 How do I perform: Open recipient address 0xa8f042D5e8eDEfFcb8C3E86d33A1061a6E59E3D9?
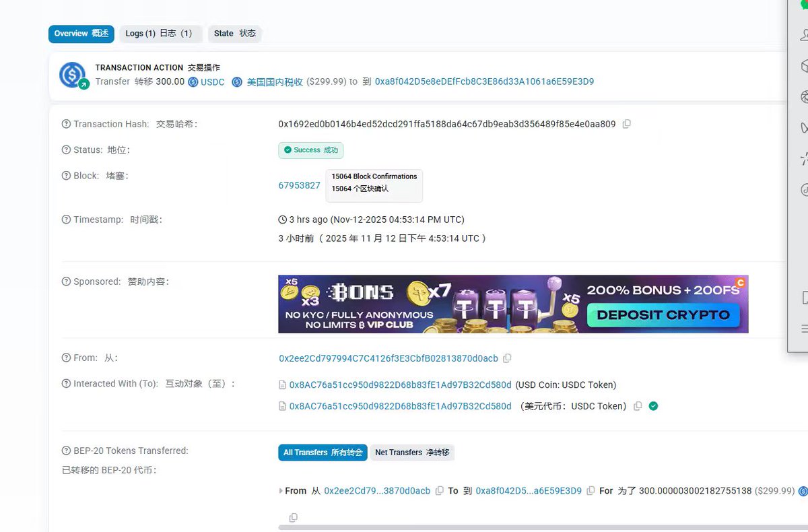(484, 82)
